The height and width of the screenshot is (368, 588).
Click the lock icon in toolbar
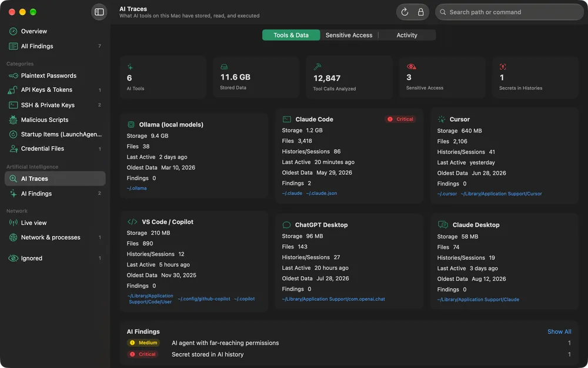tap(421, 12)
